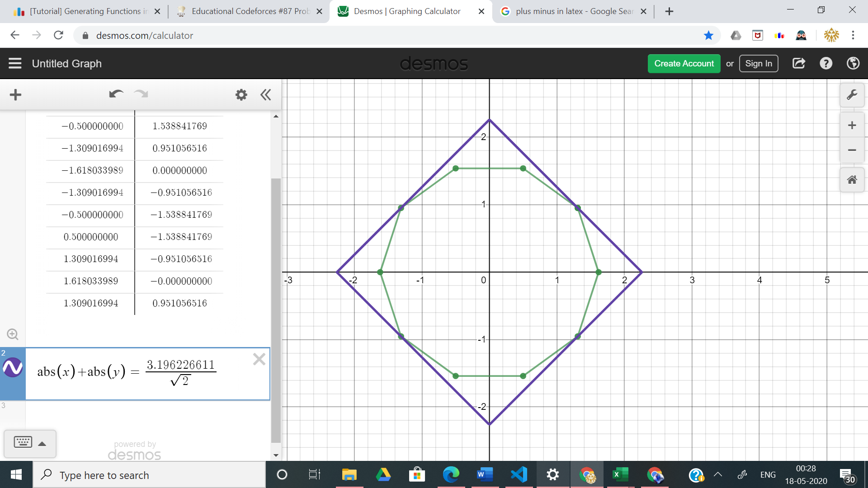Viewport: 868px width, 488px height.
Task: Open Graph Settings wrench icon
Action: point(852,95)
